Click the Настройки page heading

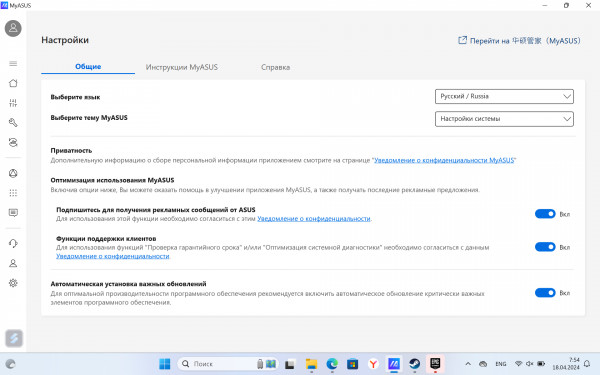click(x=65, y=40)
